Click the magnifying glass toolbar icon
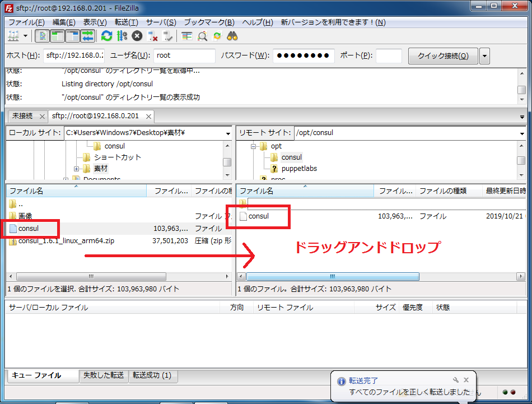The image size is (532, 404). coord(202,36)
